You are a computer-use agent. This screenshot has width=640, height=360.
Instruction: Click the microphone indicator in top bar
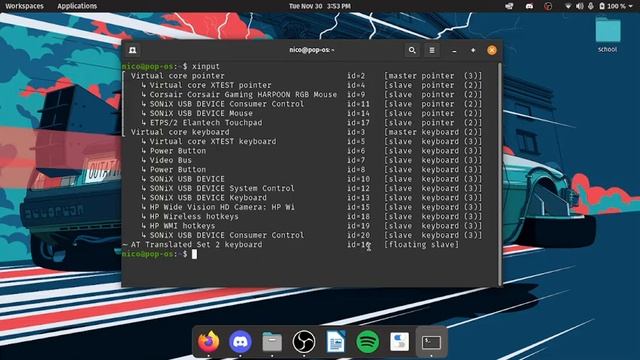coord(590,6)
